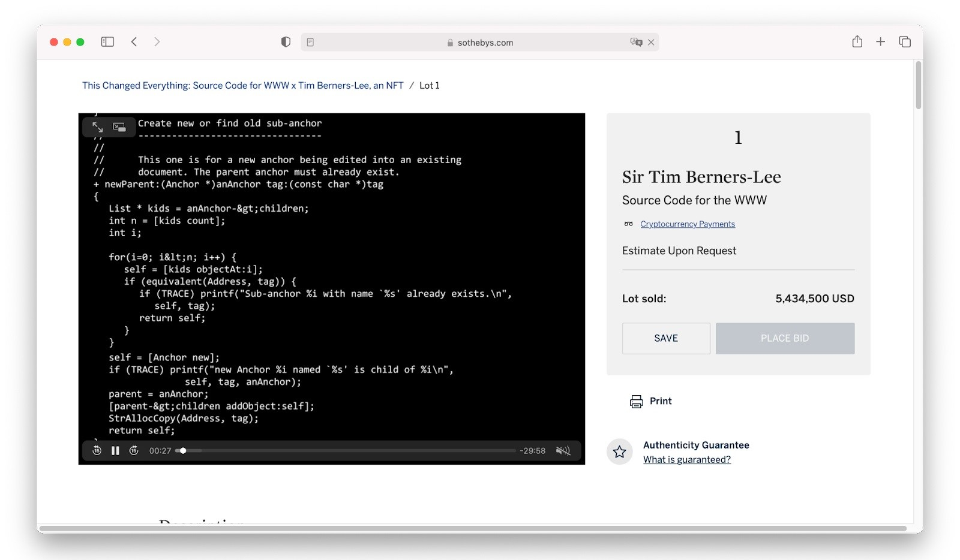Skip forward 15 seconds in video

pyautogui.click(x=134, y=451)
